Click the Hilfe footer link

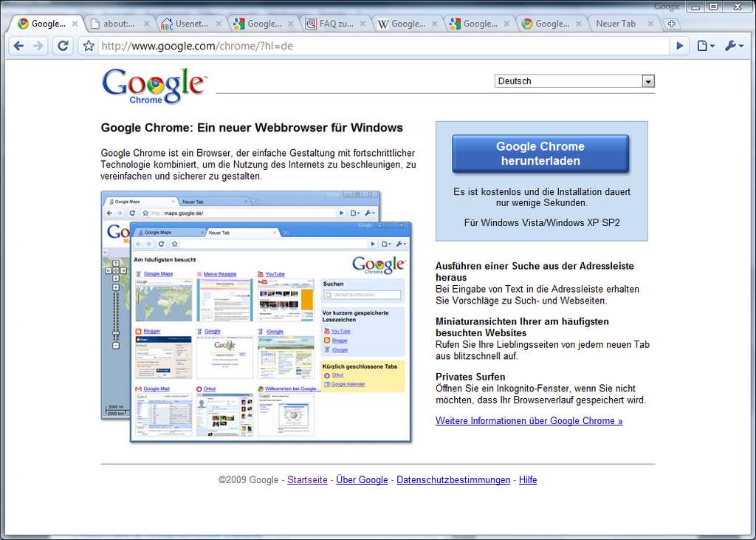(528, 480)
